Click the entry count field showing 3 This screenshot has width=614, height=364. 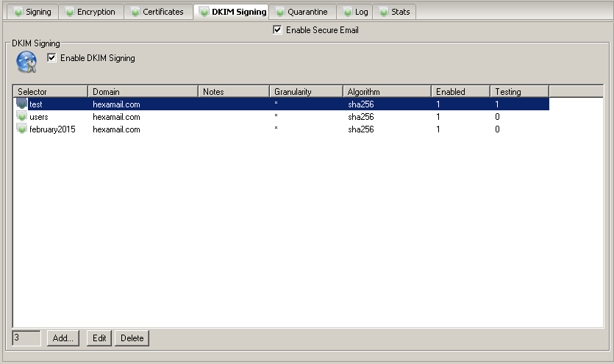tap(27, 338)
